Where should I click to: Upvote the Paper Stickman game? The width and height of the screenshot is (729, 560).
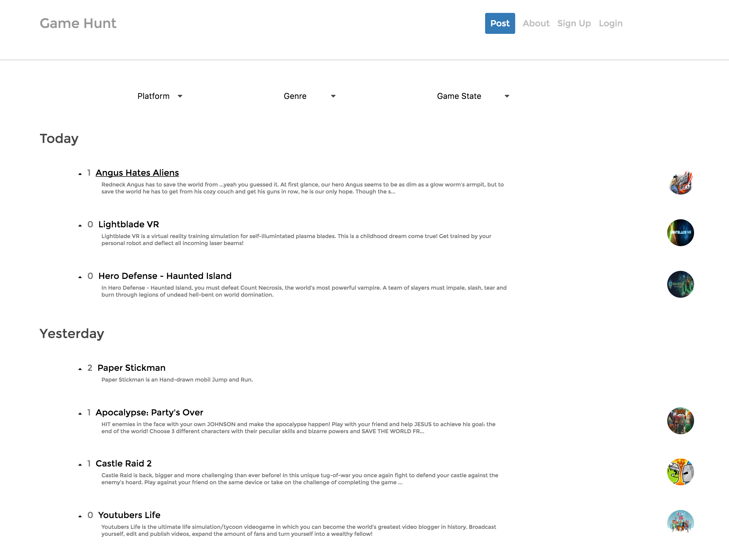(x=80, y=369)
